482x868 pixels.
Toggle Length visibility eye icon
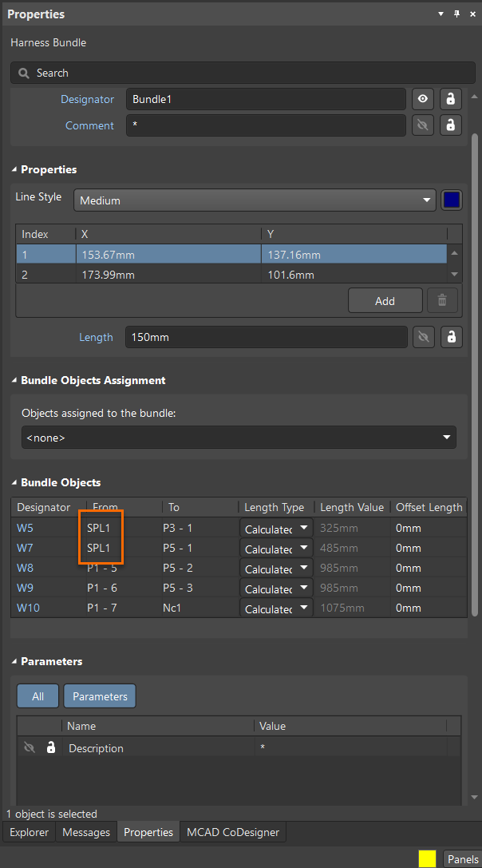click(x=423, y=337)
